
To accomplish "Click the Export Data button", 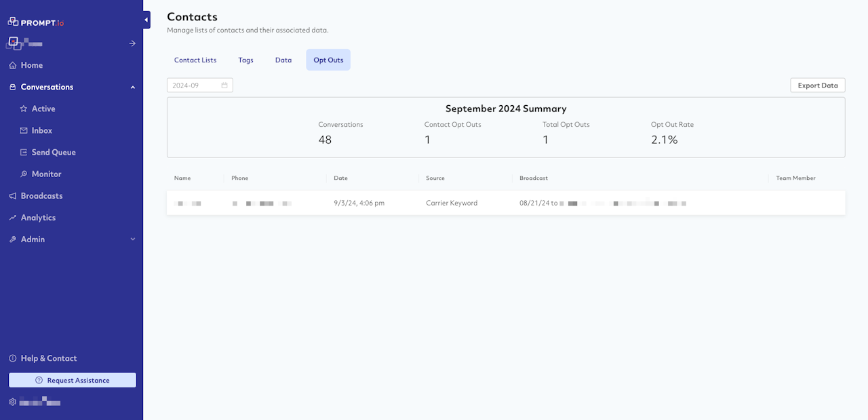I will [817, 85].
